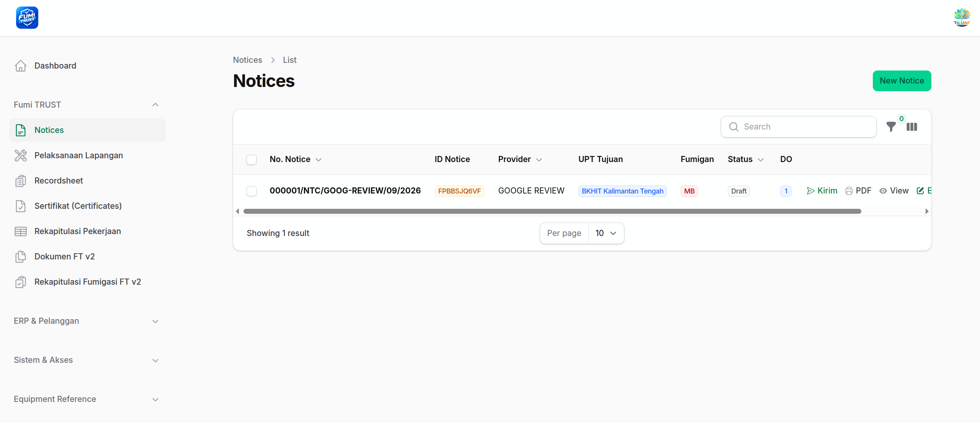Click the BKHIT Kalimantan Tengah badge

click(x=622, y=191)
